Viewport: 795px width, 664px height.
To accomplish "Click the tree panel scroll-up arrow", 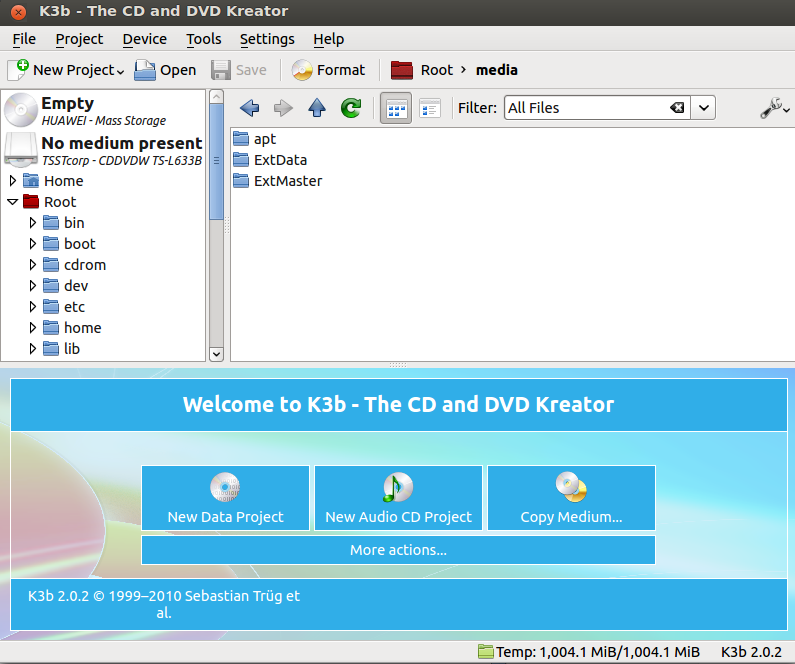I will [x=216, y=97].
